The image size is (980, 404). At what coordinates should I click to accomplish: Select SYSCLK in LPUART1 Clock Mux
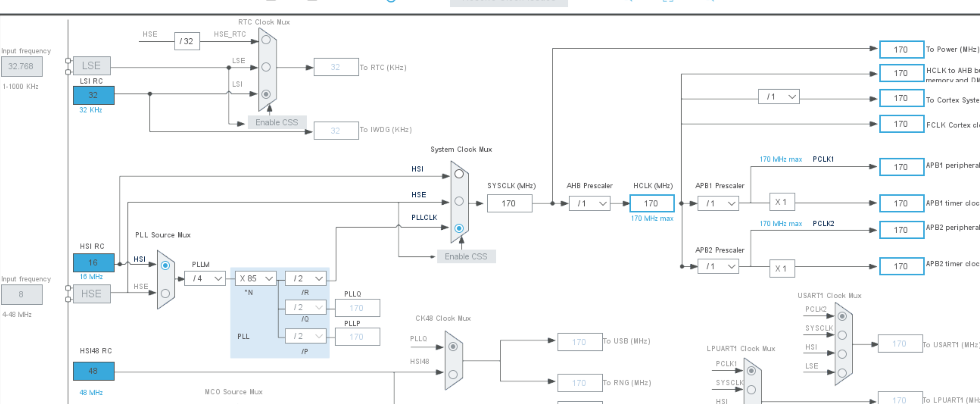(x=751, y=390)
